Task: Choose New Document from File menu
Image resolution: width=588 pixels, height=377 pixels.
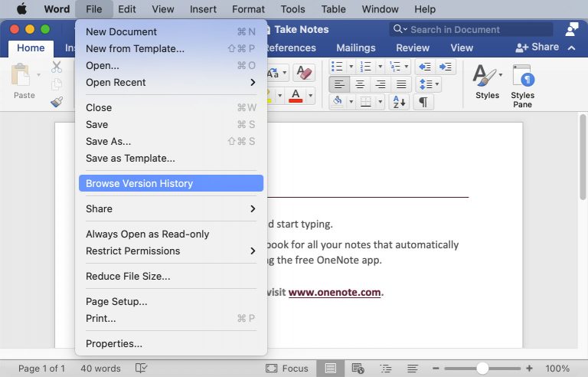Action: pos(171,31)
